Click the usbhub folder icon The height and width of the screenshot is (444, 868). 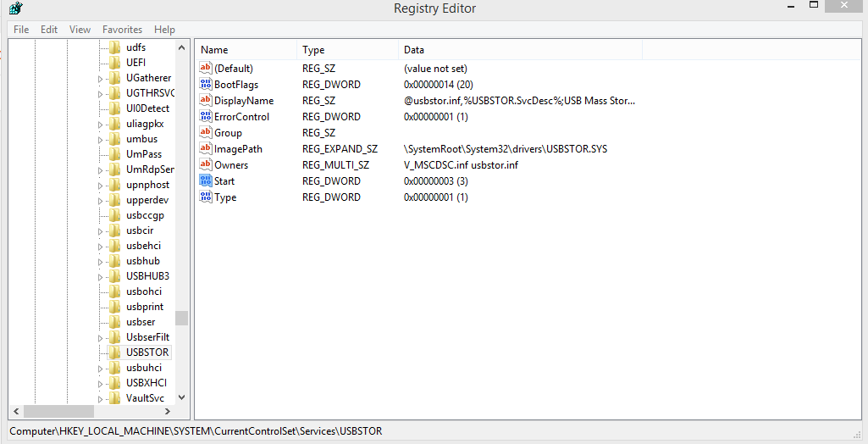(114, 261)
